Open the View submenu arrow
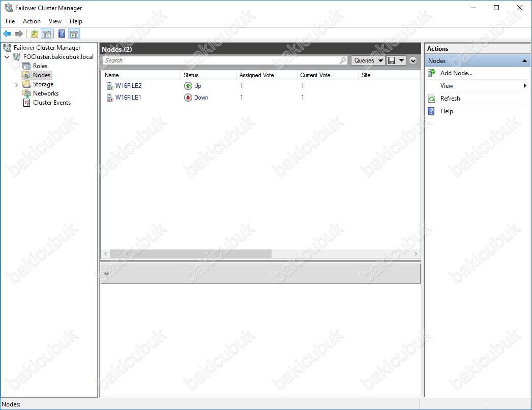This screenshot has width=532, height=410. tap(525, 86)
